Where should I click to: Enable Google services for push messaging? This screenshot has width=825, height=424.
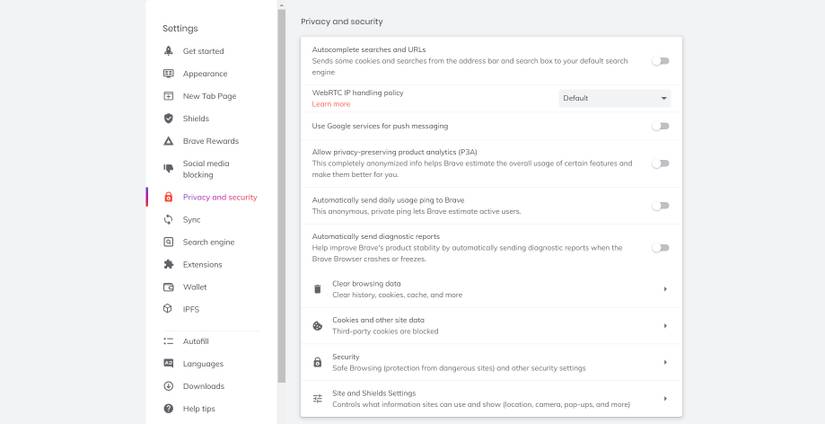(x=660, y=126)
